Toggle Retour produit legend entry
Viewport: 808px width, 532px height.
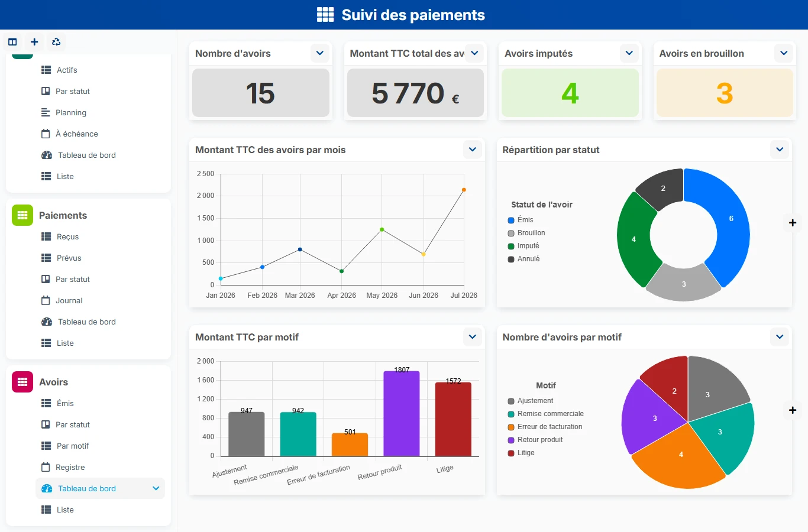point(535,440)
